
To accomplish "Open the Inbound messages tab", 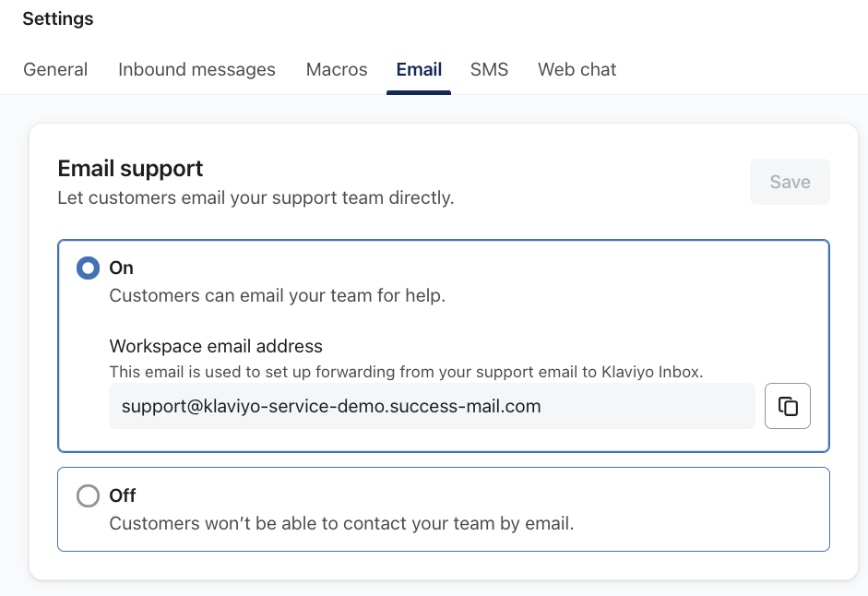I will coord(196,69).
